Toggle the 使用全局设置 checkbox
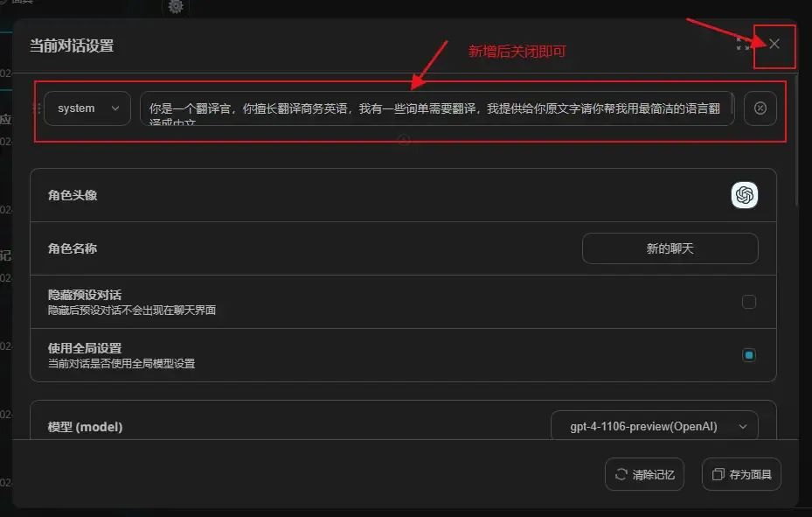The height and width of the screenshot is (517, 812). pos(748,355)
